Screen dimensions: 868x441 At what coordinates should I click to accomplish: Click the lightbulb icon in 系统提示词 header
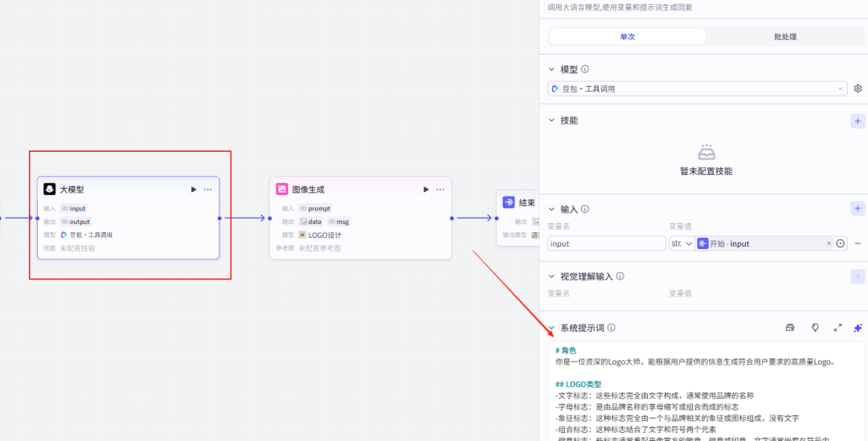coord(815,328)
